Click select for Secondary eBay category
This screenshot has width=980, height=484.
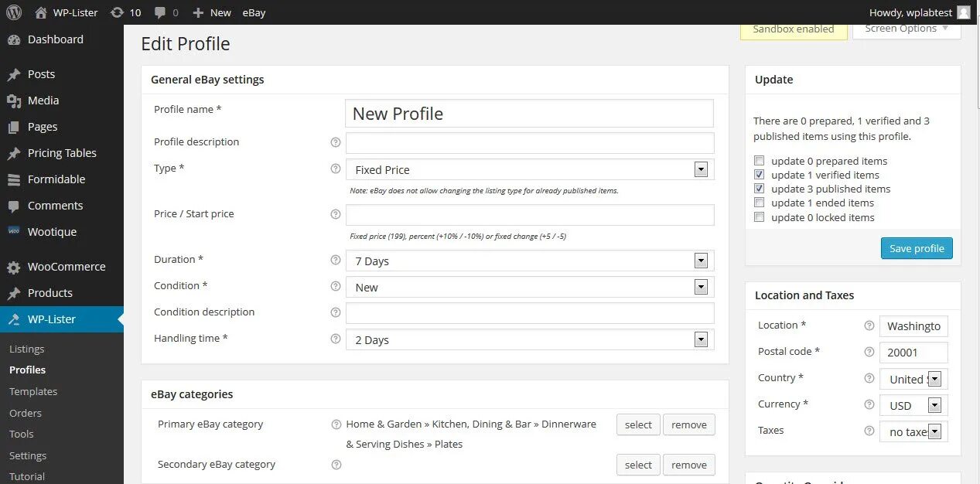pos(637,465)
